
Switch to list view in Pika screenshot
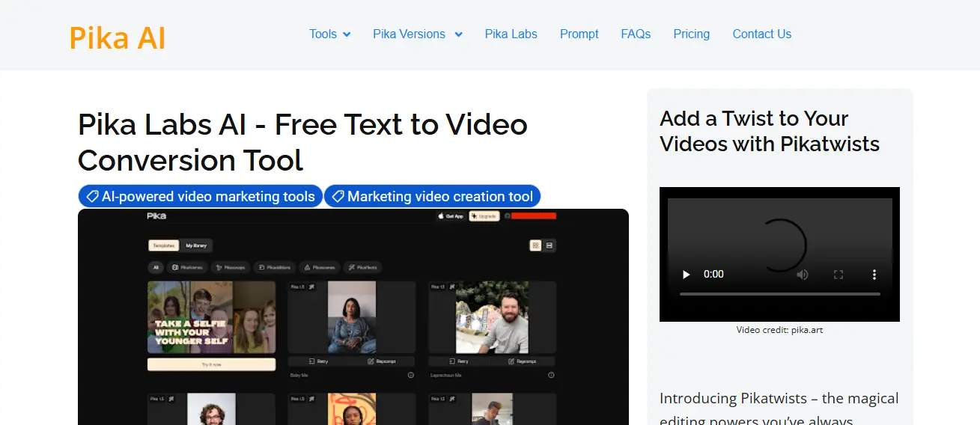click(550, 245)
